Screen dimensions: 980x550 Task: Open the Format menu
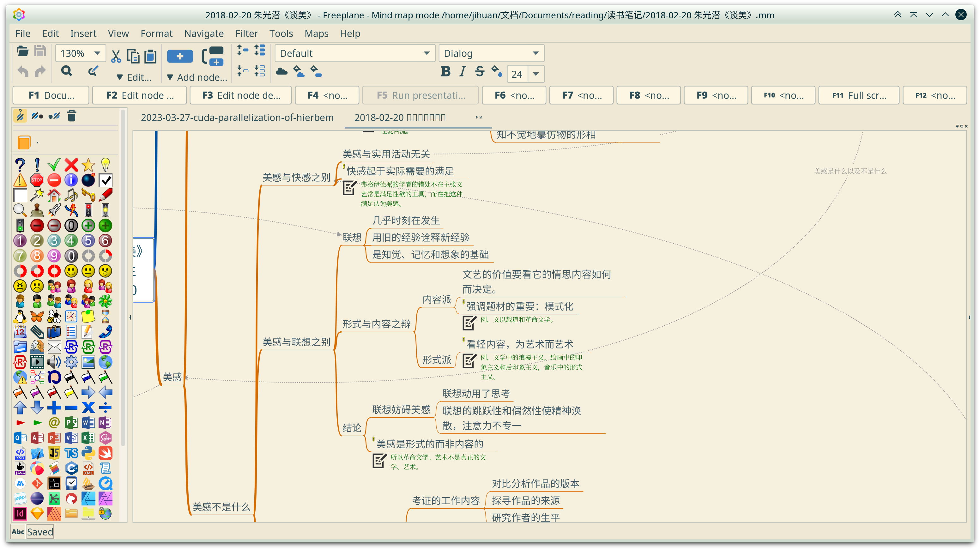(x=156, y=33)
